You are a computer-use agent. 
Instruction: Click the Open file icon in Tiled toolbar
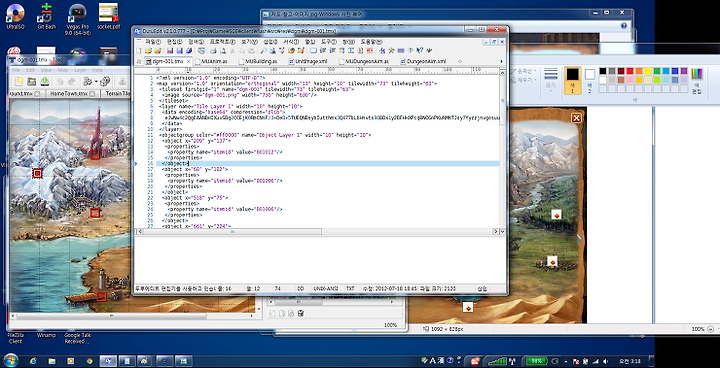coord(32,81)
